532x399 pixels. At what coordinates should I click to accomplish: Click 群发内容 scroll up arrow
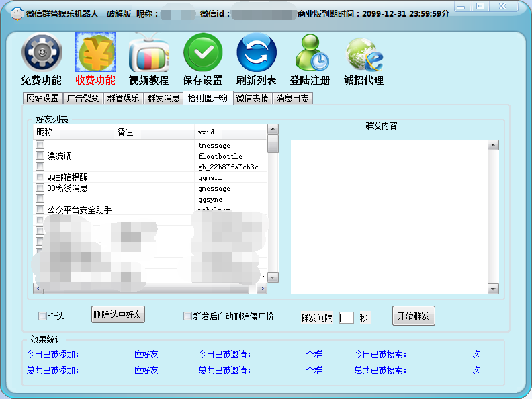(x=493, y=145)
